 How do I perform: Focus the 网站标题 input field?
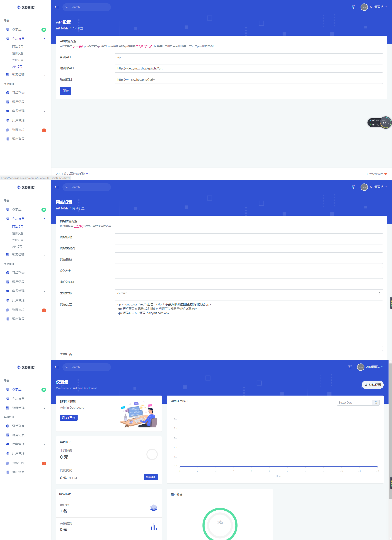248,237
